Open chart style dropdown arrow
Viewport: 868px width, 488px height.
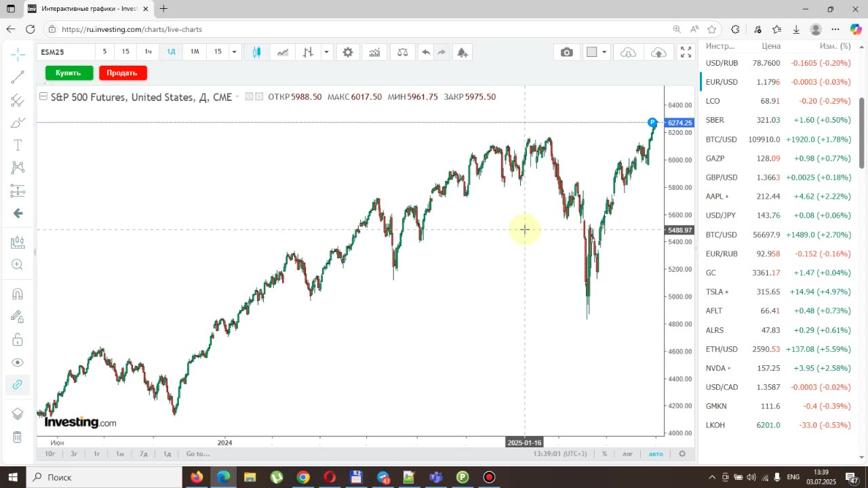pos(327,52)
